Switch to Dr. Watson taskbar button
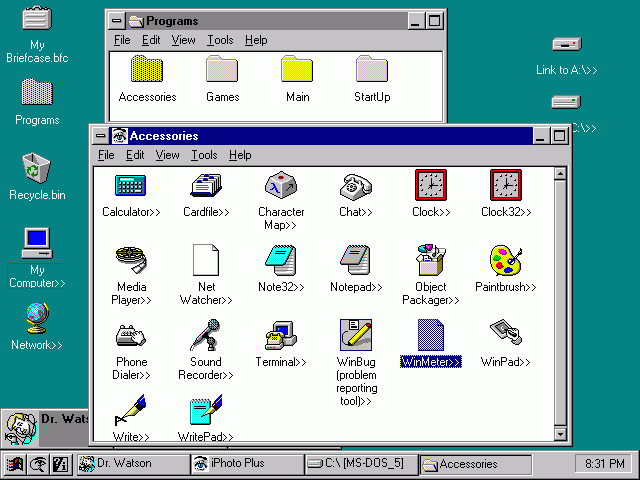The image size is (640, 480). 133,464
